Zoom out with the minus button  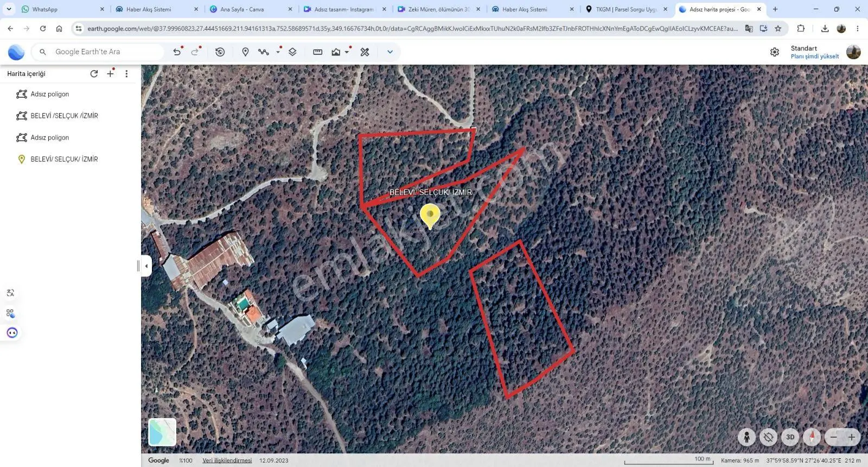[834, 437]
